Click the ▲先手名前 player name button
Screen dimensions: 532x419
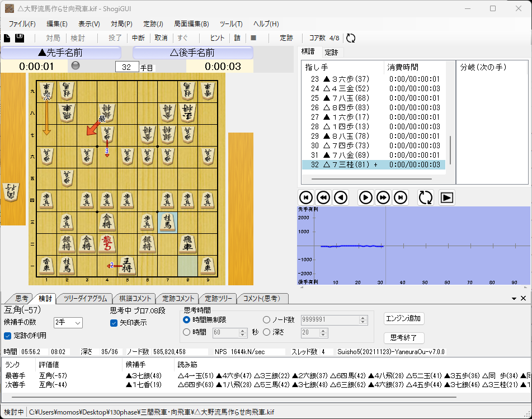[x=61, y=53]
